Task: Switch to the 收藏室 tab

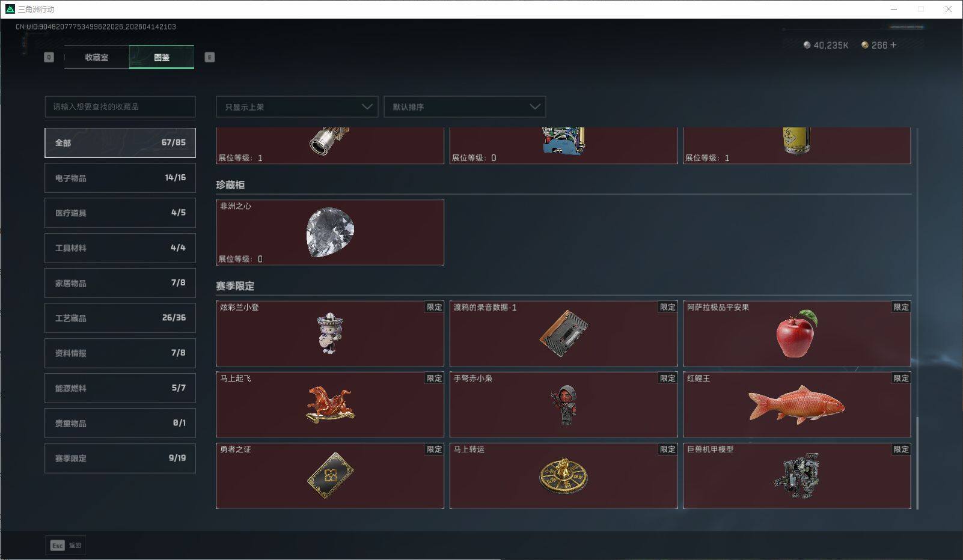Action: point(97,57)
